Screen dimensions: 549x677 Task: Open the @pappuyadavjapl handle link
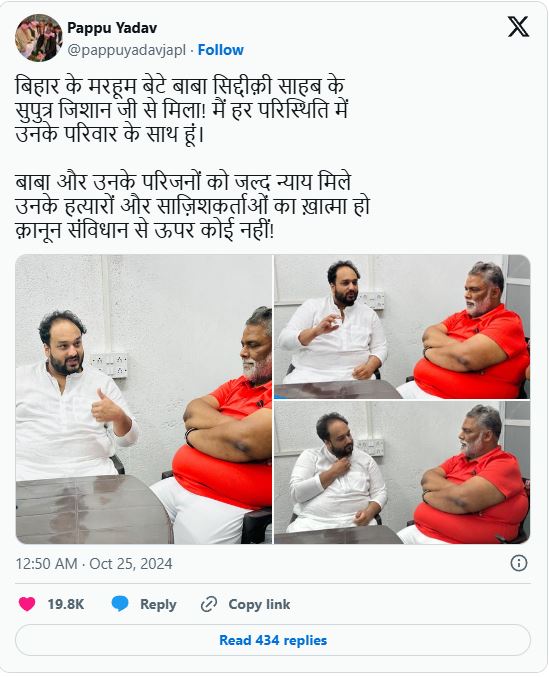[x=126, y=51]
